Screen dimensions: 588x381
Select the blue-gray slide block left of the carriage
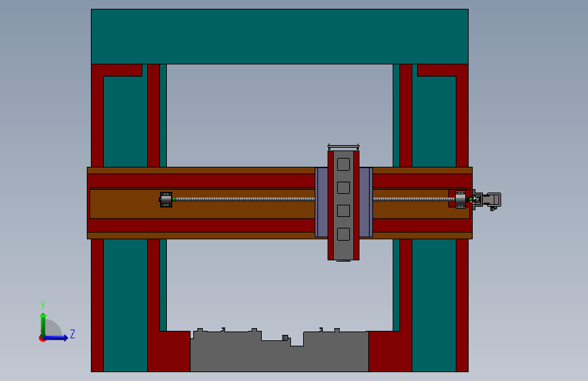point(321,202)
